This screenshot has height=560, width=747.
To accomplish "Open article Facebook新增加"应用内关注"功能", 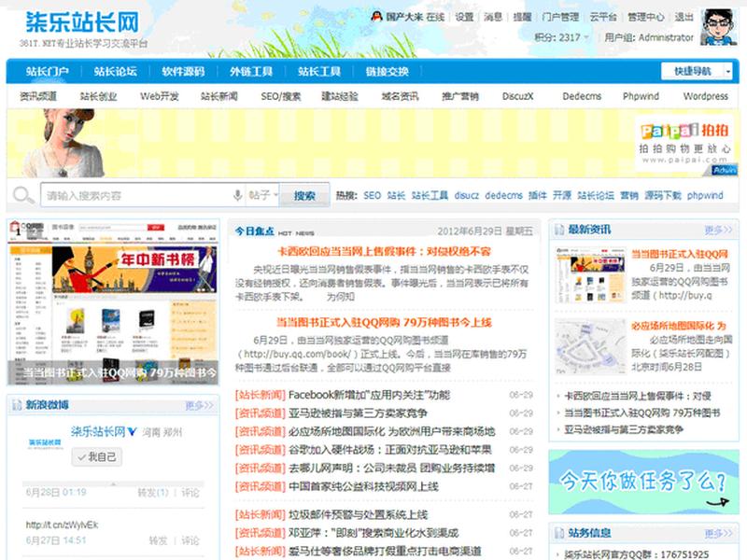I will pos(369,395).
